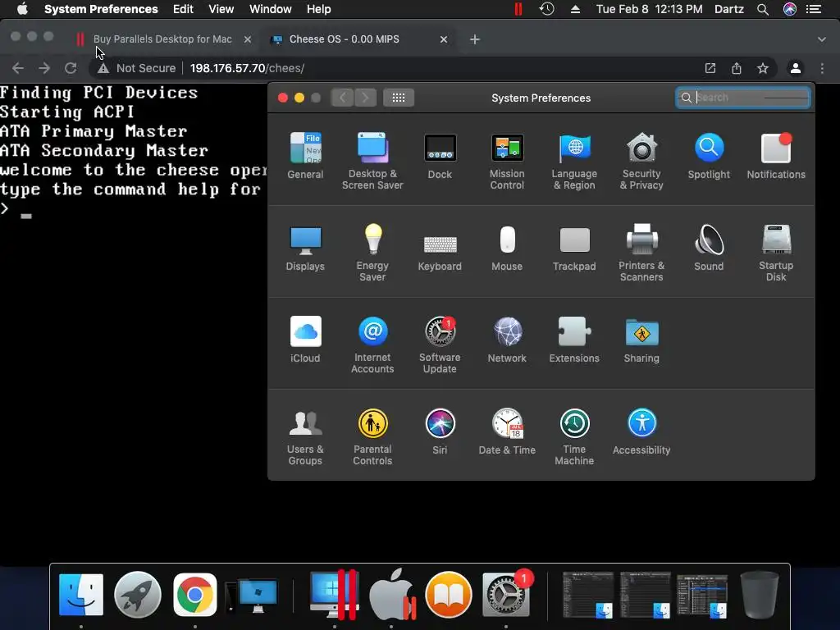Screen dimensions: 840x630
Task: Open Internet Accounts preferences
Action: point(372,345)
